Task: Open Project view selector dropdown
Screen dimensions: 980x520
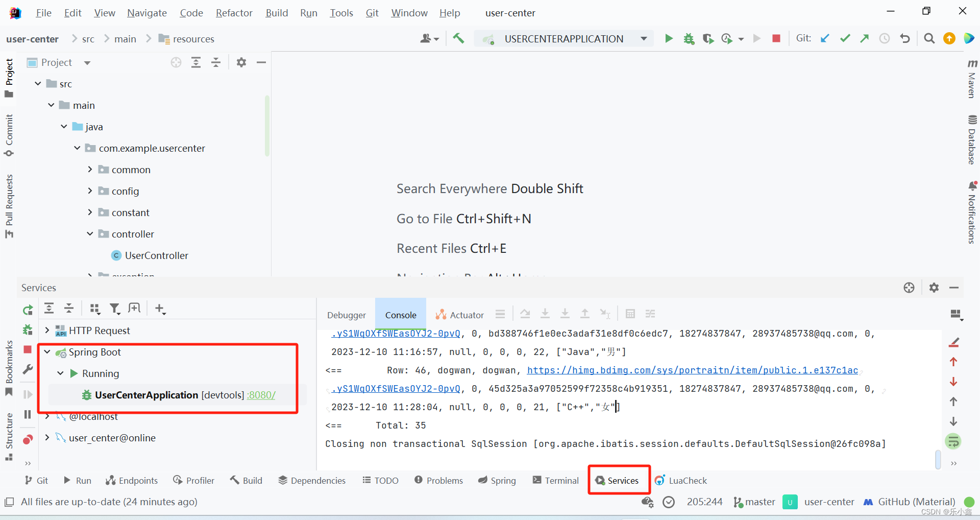Action: click(x=87, y=63)
